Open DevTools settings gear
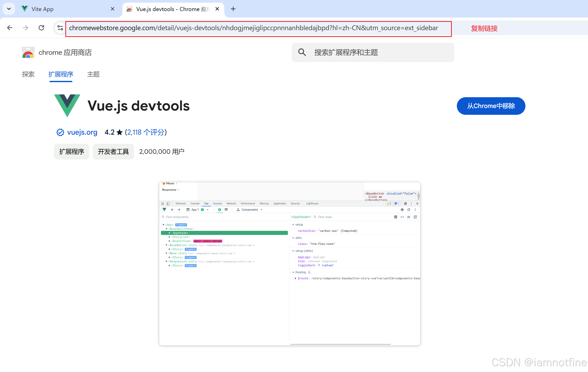Screen dimensions: 588x372 pyautogui.click(x=405, y=203)
